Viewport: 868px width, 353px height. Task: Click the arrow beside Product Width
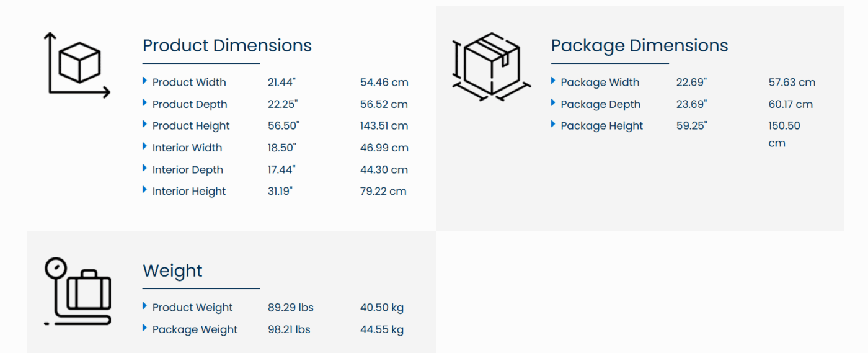coord(144,81)
